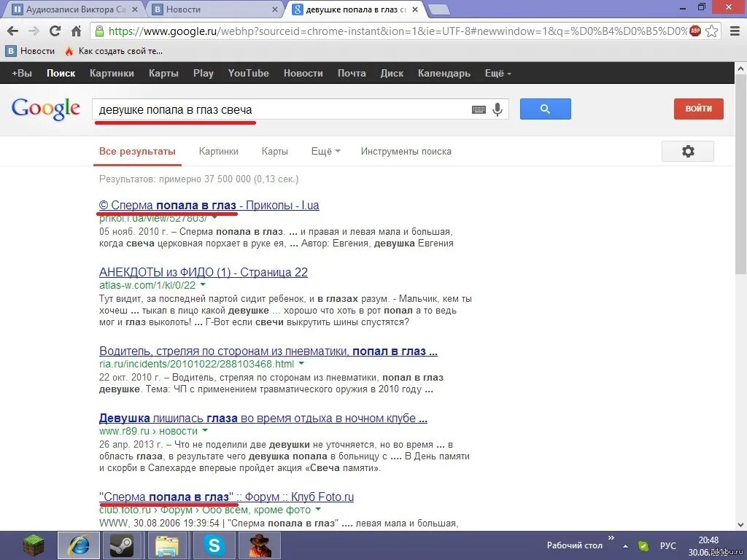Open Новости in the Google black bar
747x560 pixels.
[x=303, y=74]
